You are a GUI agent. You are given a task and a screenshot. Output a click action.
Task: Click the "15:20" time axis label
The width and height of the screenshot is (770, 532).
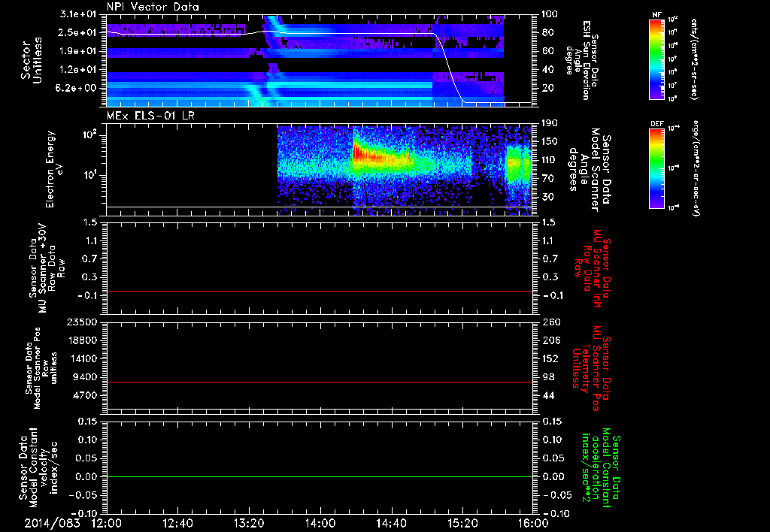click(x=462, y=523)
